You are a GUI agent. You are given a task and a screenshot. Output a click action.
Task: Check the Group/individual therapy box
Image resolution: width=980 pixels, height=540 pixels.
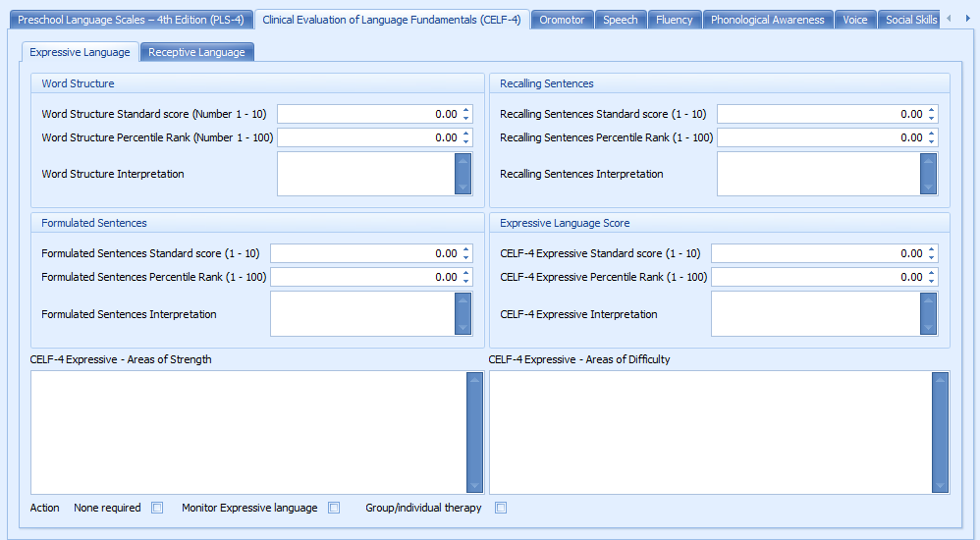coord(501,508)
